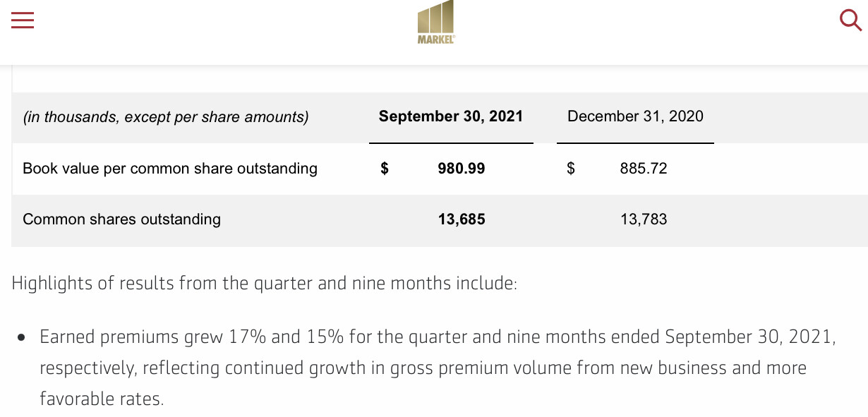Click the Highlights of results heading text
This screenshot has height=417, width=868.
264,284
